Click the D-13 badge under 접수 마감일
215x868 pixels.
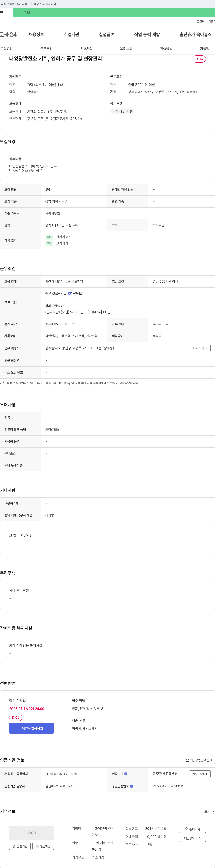point(16,717)
